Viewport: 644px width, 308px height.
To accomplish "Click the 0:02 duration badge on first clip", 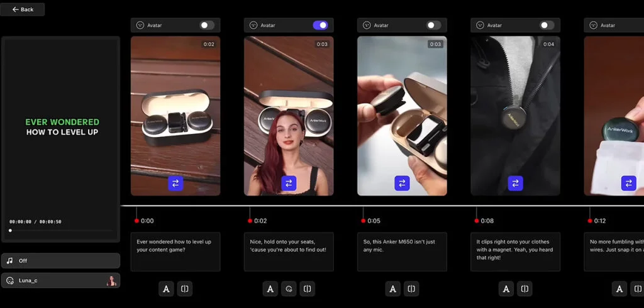I will pyautogui.click(x=209, y=45).
